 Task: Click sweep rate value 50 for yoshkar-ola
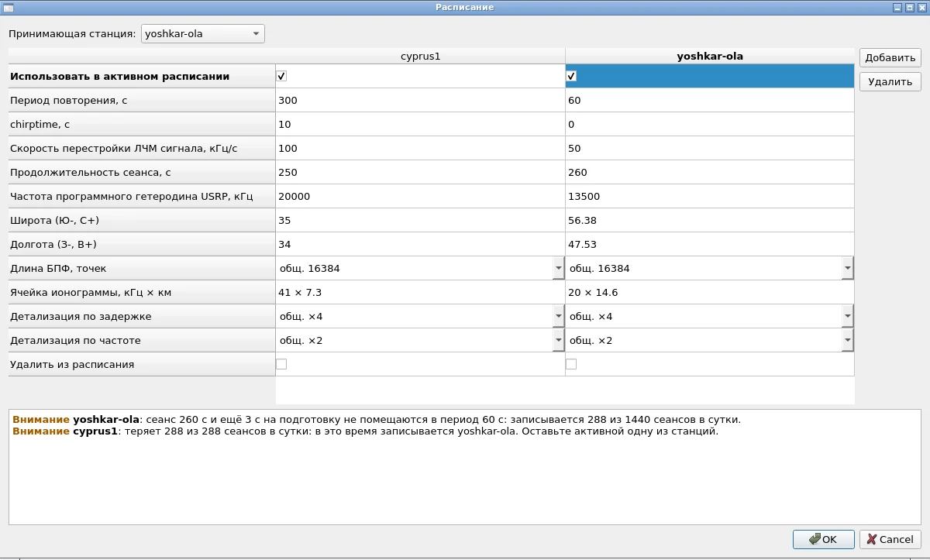point(710,148)
